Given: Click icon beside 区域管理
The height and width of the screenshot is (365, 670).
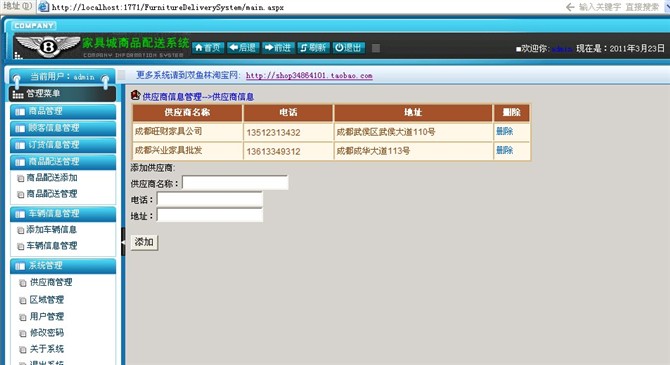Looking at the screenshot, I should [23, 300].
